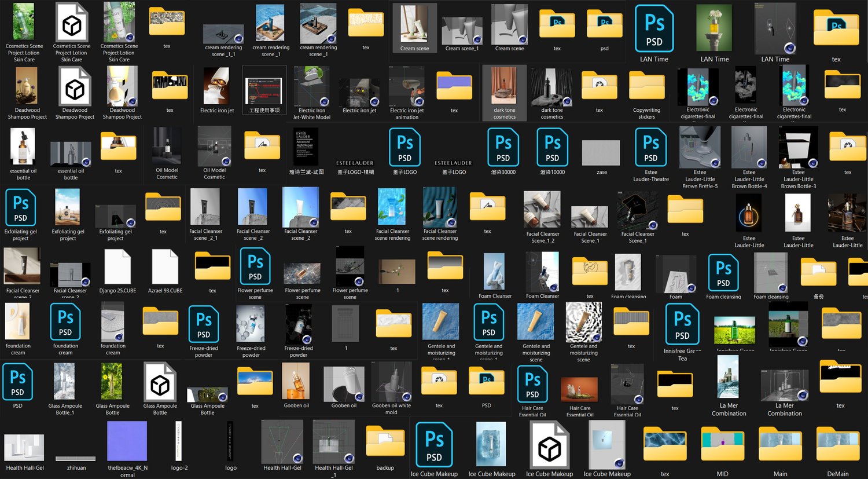
Task: Select the 盖子LOGO PSD file icon
Action: click(x=405, y=148)
